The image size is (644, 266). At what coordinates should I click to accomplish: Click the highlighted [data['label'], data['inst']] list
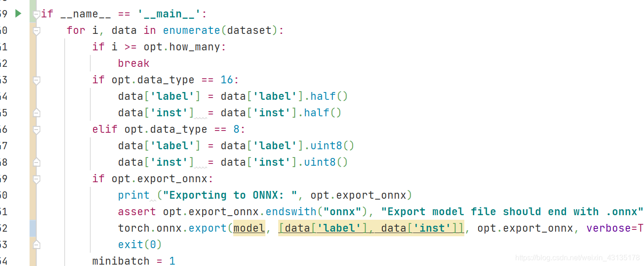pyautogui.click(x=371, y=228)
